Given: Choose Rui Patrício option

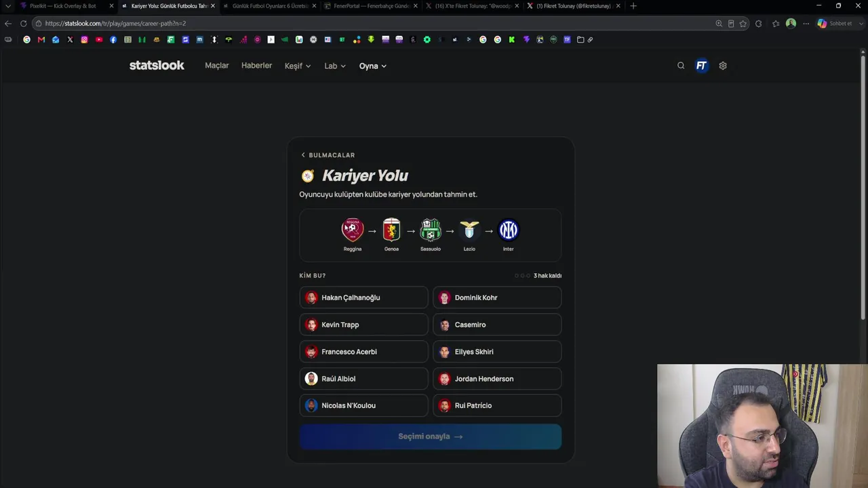Looking at the screenshot, I should pyautogui.click(x=497, y=405).
